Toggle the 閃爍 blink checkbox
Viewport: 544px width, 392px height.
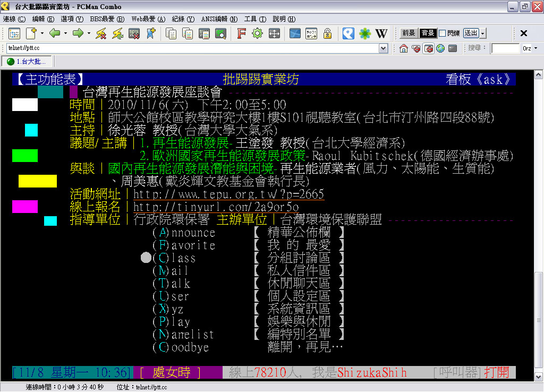coord(442,33)
